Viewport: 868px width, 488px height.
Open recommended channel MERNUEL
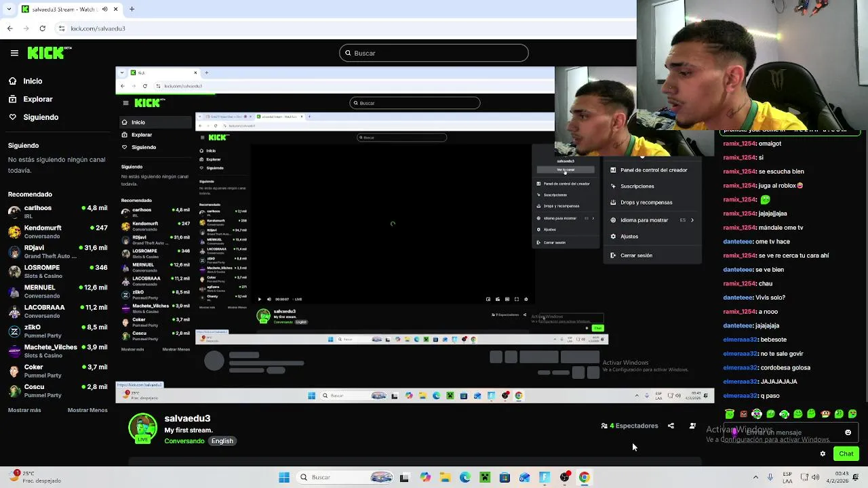[x=57, y=291]
